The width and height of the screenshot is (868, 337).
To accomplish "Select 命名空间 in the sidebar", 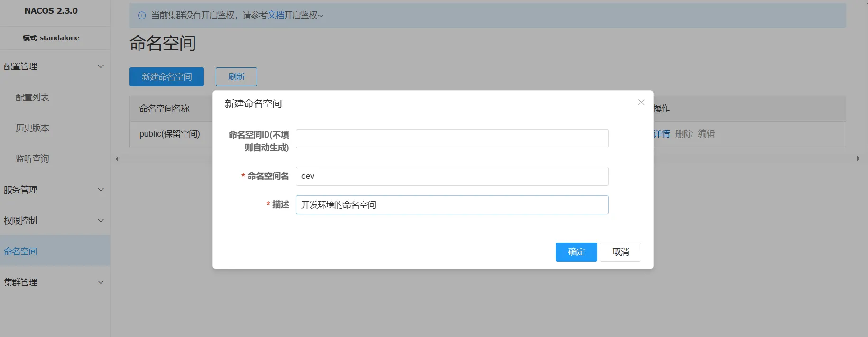I will 21,252.
